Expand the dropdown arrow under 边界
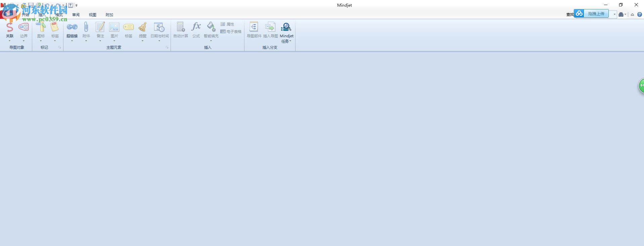644x246 pixels. pyautogui.click(x=24, y=41)
